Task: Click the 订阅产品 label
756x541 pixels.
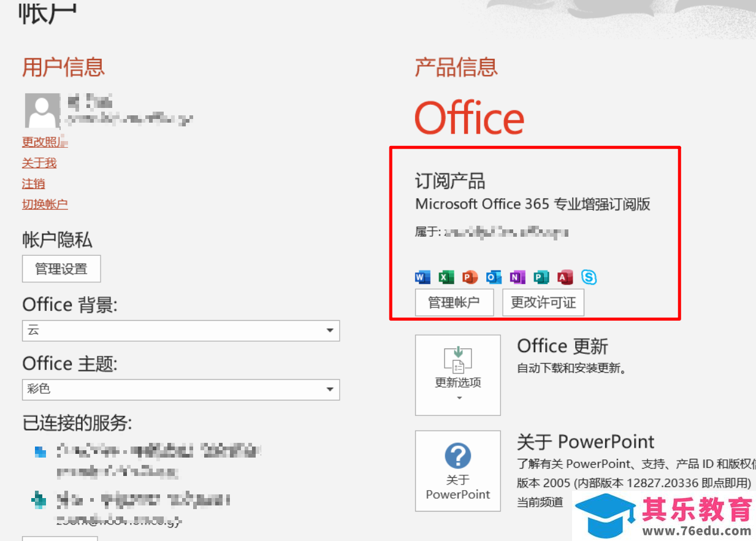Action: click(450, 181)
